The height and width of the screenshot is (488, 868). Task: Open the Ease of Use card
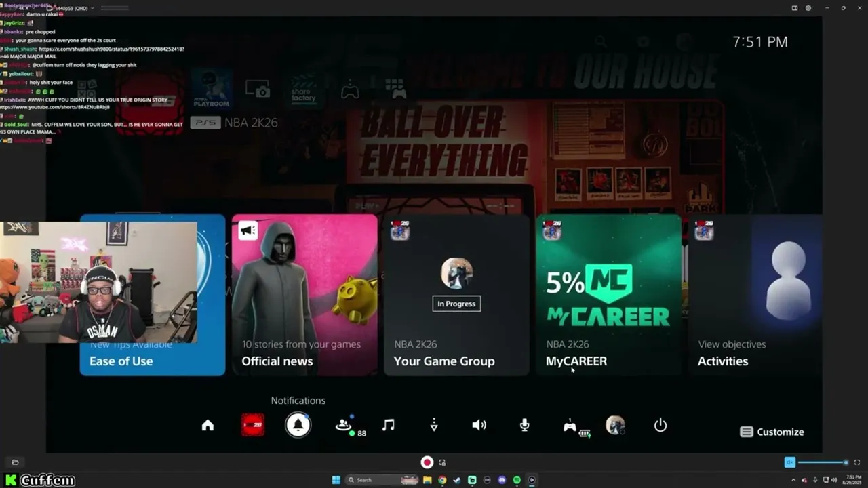click(x=153, y=295)
